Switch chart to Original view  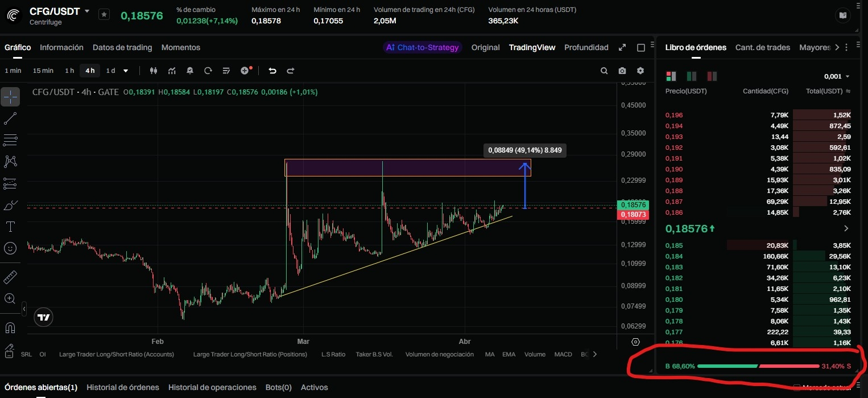tap(485, 47)
